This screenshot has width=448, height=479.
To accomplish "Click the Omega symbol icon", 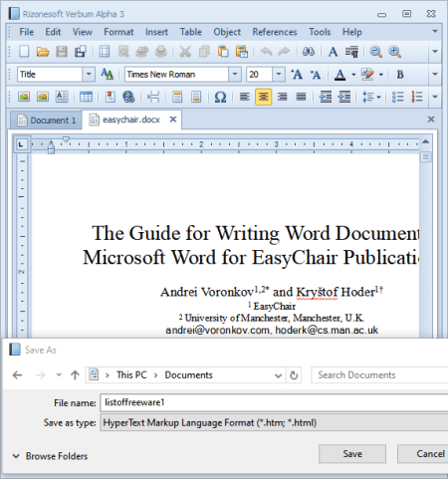I will 220,97.
